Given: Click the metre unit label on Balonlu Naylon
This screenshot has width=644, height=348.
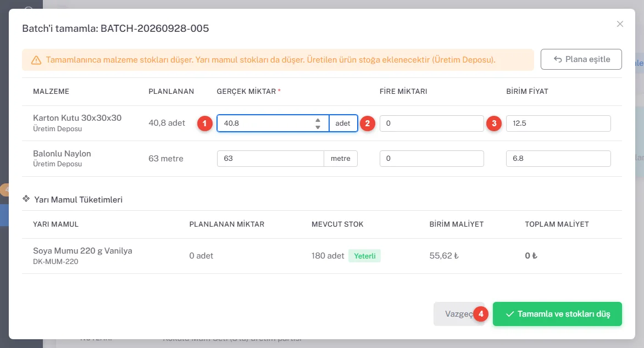Looking at the screenshot, I should 341,159.
